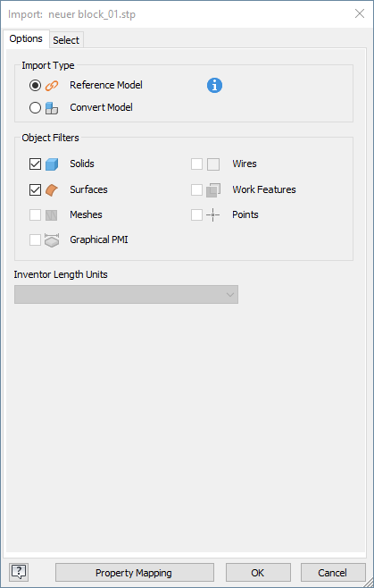Confirm import with OK

(258, 573)
